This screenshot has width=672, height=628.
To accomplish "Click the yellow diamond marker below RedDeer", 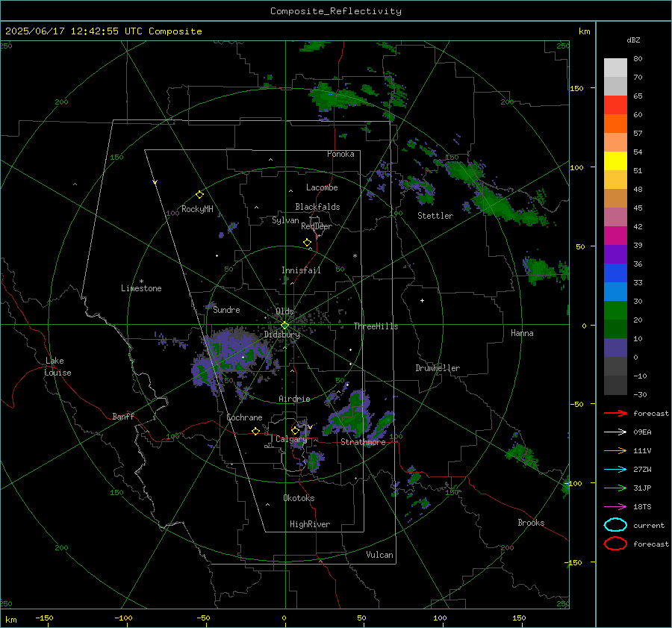I will (308, 243).
